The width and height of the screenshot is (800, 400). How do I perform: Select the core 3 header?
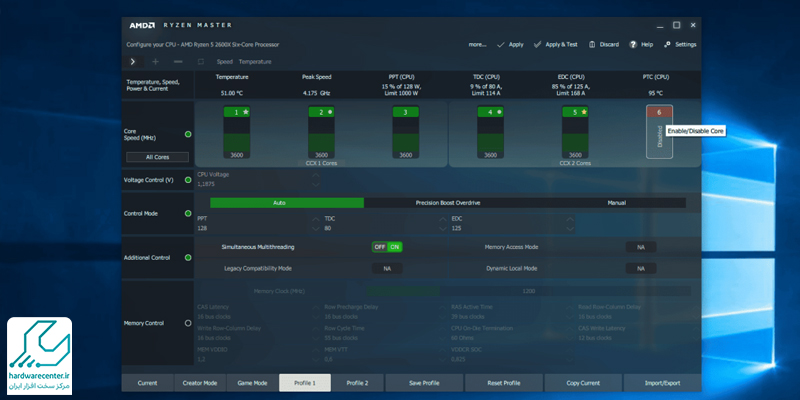[x=406, y=112]
